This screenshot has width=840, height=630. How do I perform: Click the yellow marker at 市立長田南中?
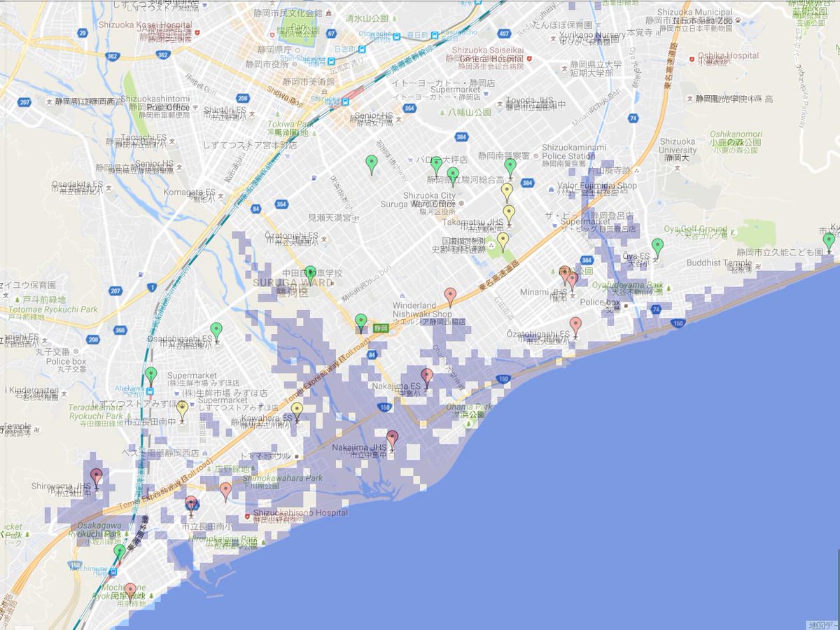(183, 411)
